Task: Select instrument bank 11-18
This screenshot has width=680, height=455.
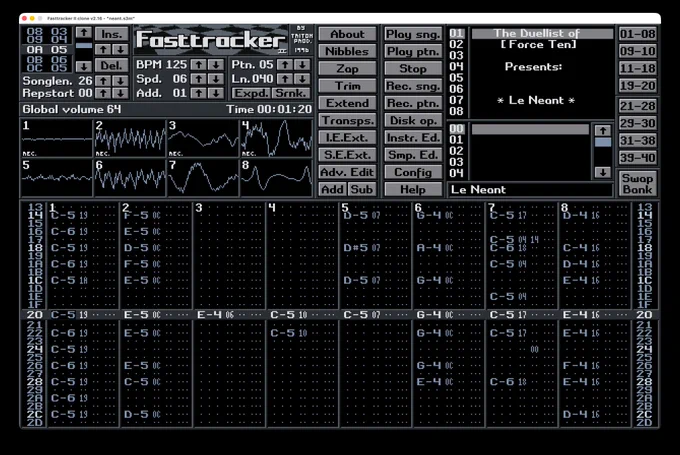Action: [637, 69]
